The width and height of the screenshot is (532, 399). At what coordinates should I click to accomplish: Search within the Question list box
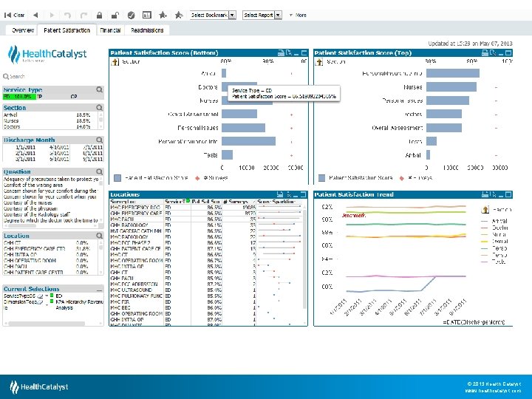click(x=99, y=171)
